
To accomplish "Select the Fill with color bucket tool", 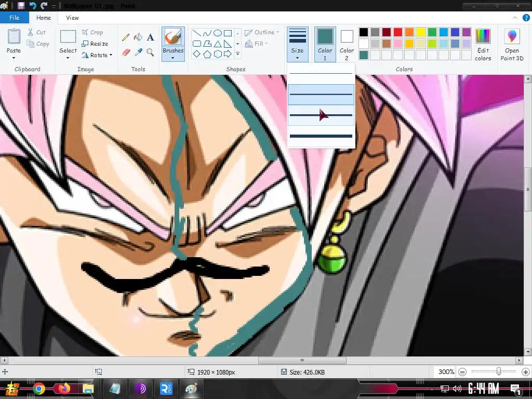I will (x=138, y=37).
